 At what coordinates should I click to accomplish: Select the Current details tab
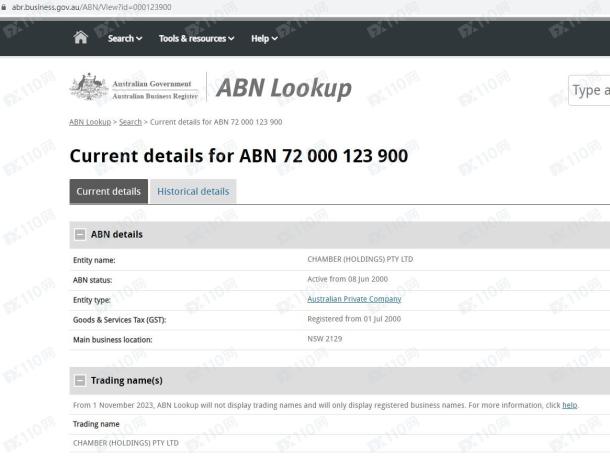(x=109, y=191)
